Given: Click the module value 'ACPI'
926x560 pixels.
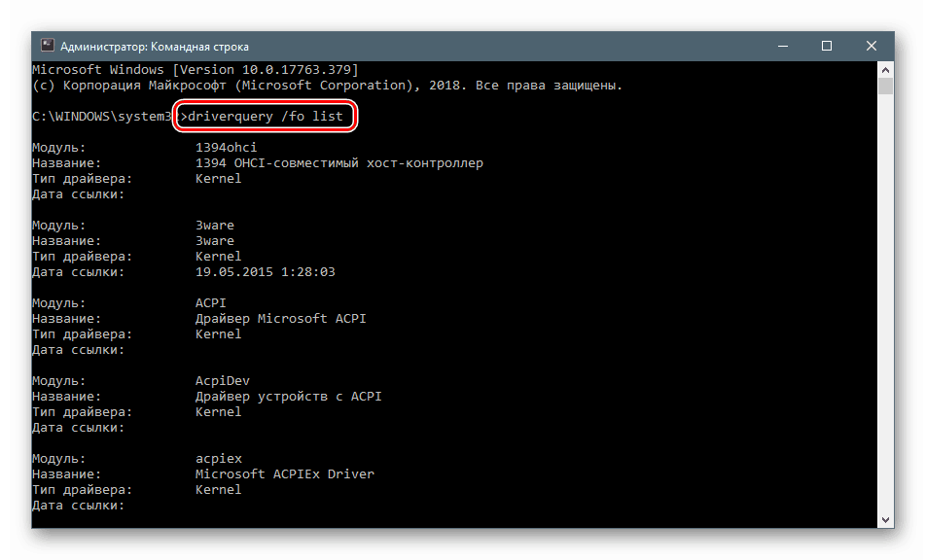Looking at the screenshot, I should point(211,302).
